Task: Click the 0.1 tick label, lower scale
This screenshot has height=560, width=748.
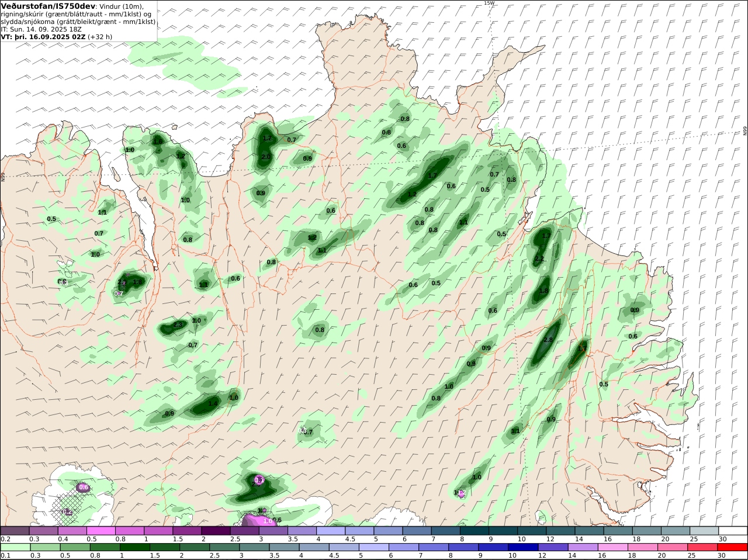Action: (5, 556)
